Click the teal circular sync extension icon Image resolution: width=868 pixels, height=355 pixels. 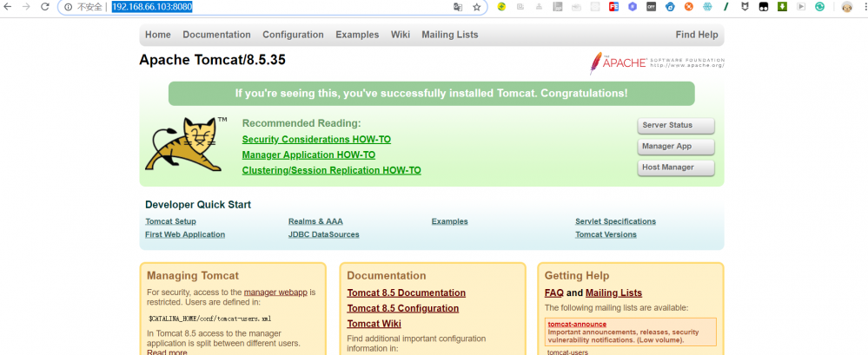pyautogui.click(x=819, y=7)
